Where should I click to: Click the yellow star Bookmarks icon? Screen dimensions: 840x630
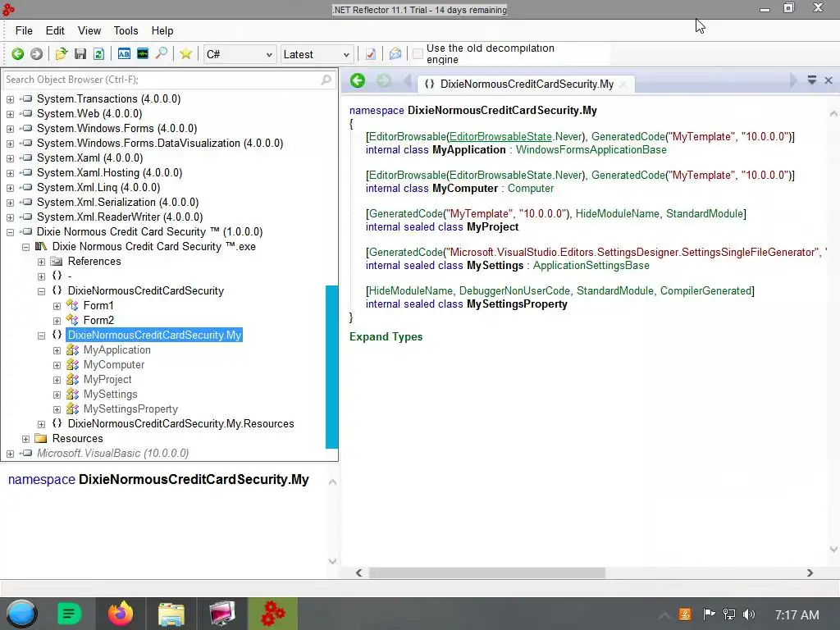(186, 53)
